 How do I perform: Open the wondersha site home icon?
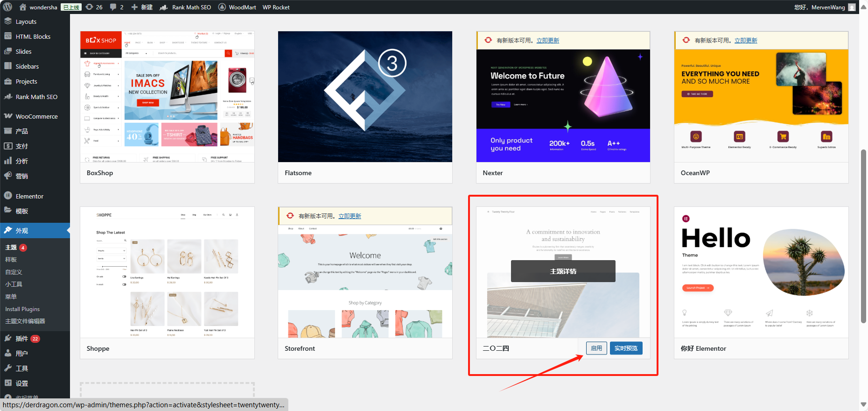pos(23,7)
